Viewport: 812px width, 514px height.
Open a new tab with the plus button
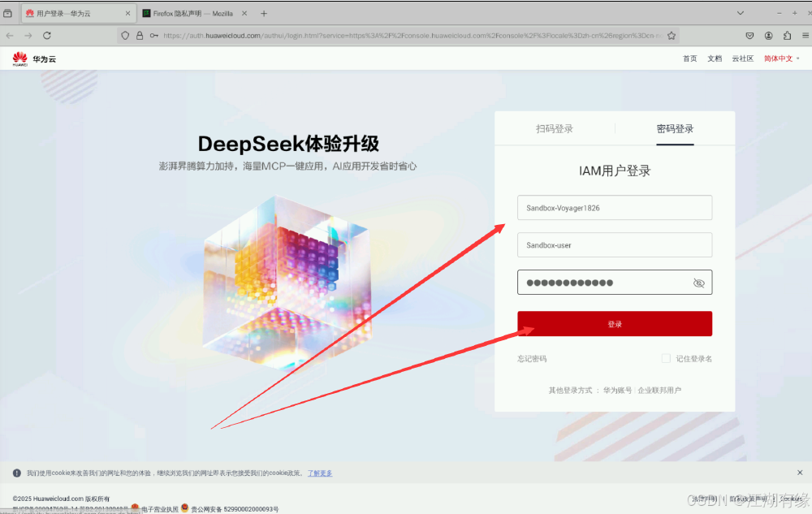tap(264, 14)
